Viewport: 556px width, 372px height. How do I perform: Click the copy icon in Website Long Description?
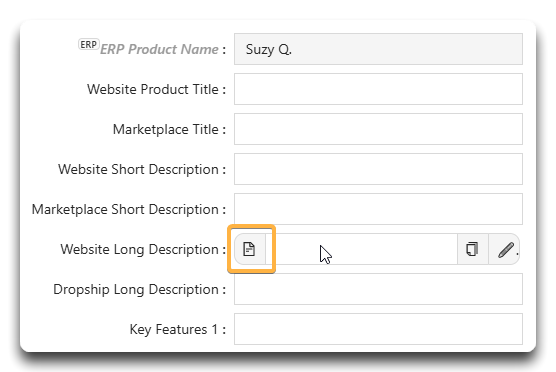point(472,249)
